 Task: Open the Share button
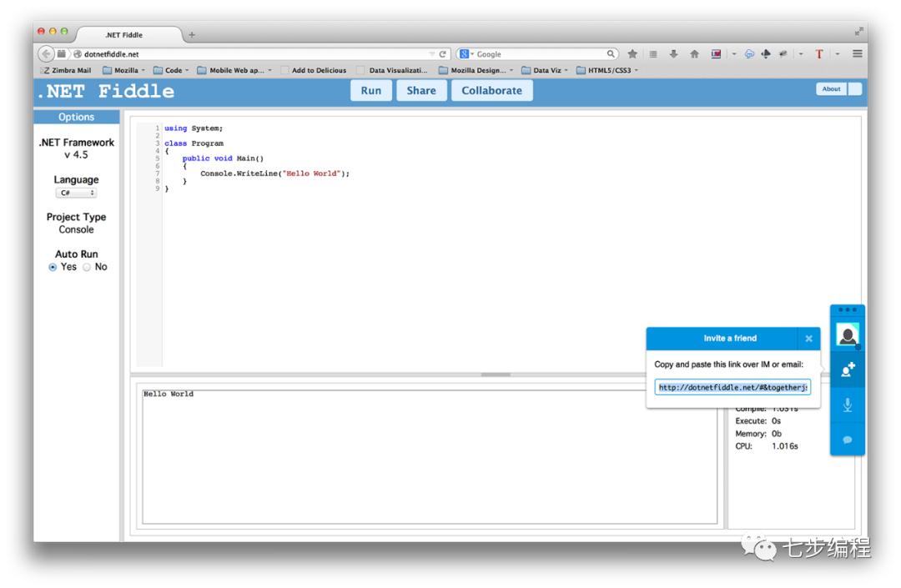[421, 91]
